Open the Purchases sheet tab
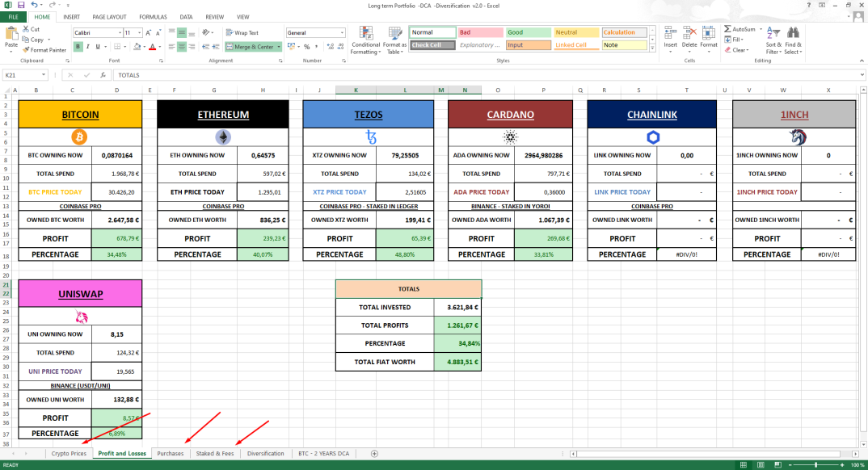This screenshot has height=470, width=868. tap(170, 453)
